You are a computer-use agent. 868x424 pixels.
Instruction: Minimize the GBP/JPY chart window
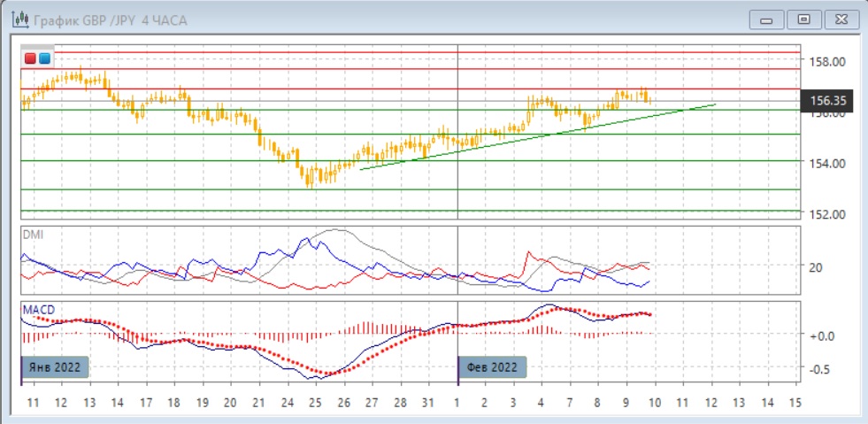point(767,19)
